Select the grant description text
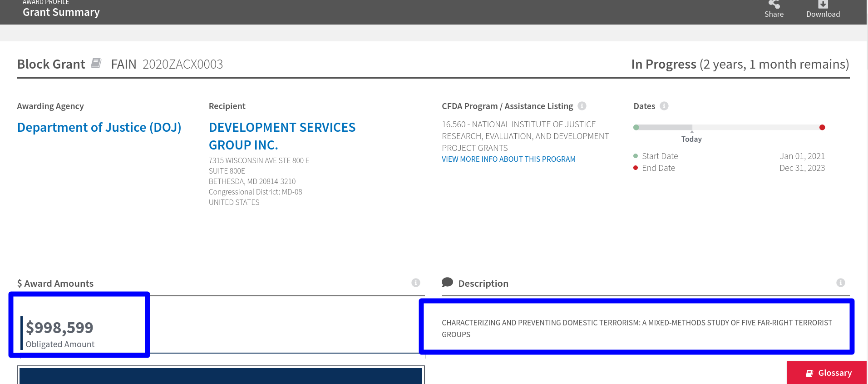Image resolution: width=868 pixels, height=384 pixels. 637,329
